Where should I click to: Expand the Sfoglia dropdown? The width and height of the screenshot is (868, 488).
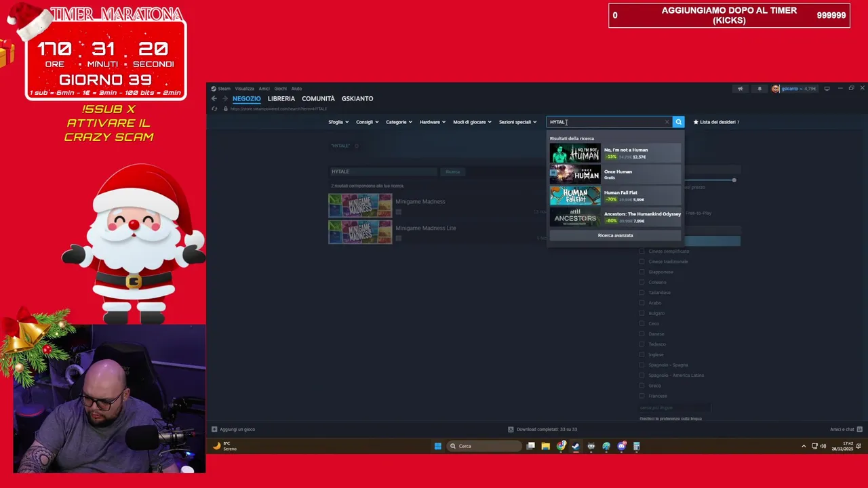[x=338, y=122]
